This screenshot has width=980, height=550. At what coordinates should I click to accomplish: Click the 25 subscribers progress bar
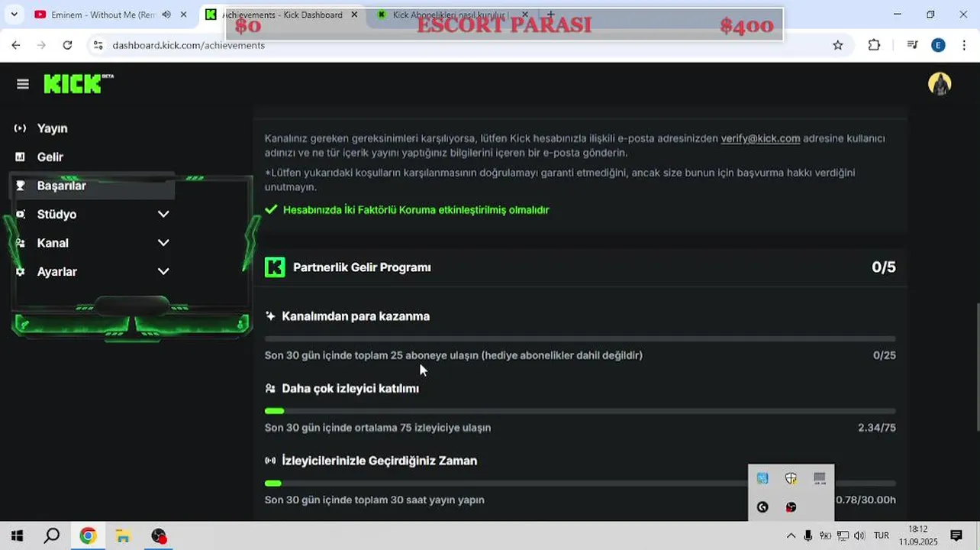(580, 338)
